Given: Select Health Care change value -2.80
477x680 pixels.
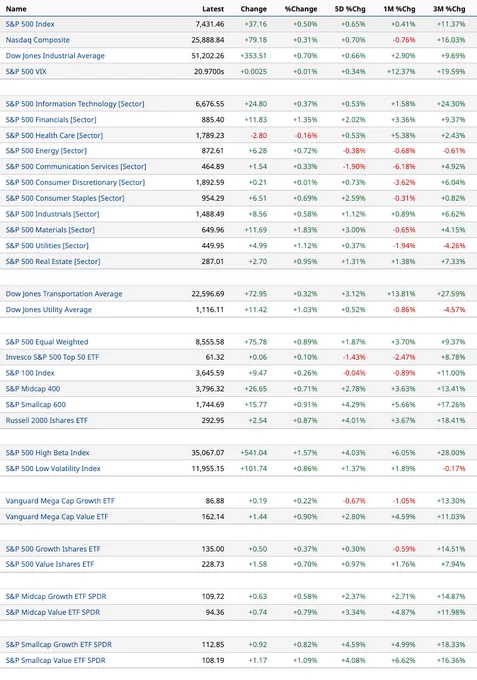Looking at the screenshot, I should click(x=258, y=136).
